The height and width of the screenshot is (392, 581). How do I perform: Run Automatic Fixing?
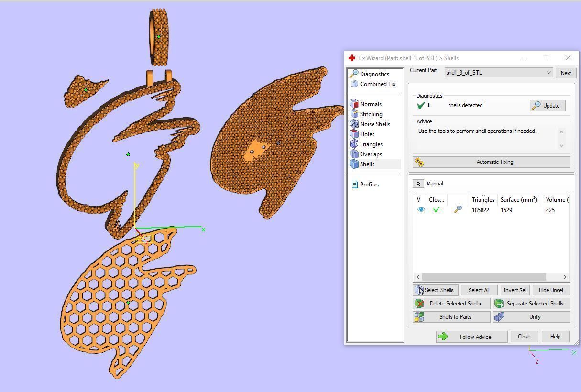(492, 162)
